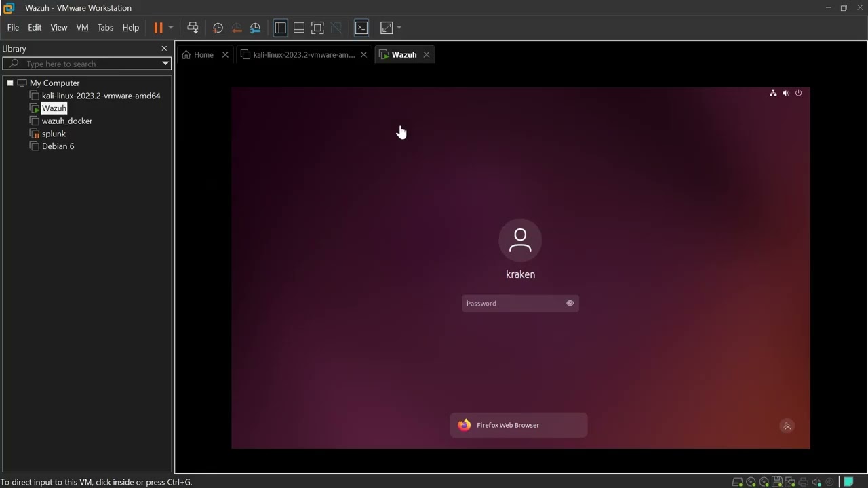Click the Ubuntu network status icon
The height and width of the screenshot is (488, 868).
point(773,93)
